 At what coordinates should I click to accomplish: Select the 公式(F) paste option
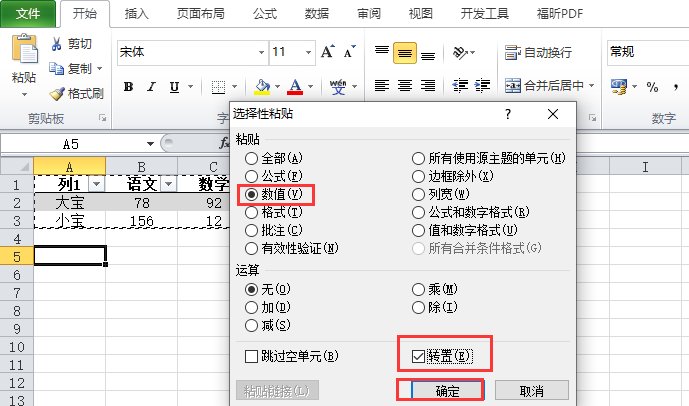tap(274, 176)
